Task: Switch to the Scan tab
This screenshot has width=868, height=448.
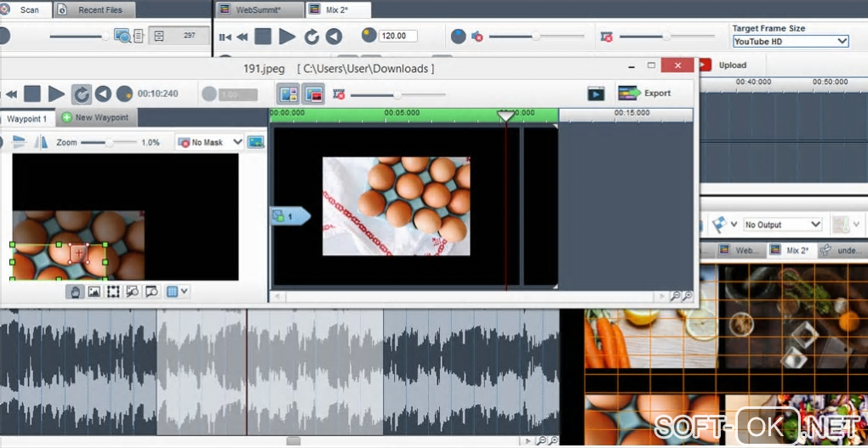Action: pos(26,10)
